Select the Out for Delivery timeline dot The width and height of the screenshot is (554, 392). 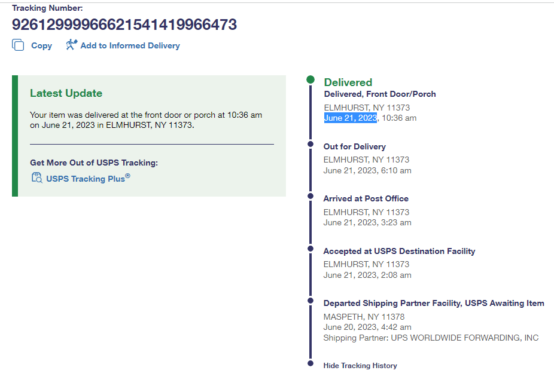coord(310,144)
